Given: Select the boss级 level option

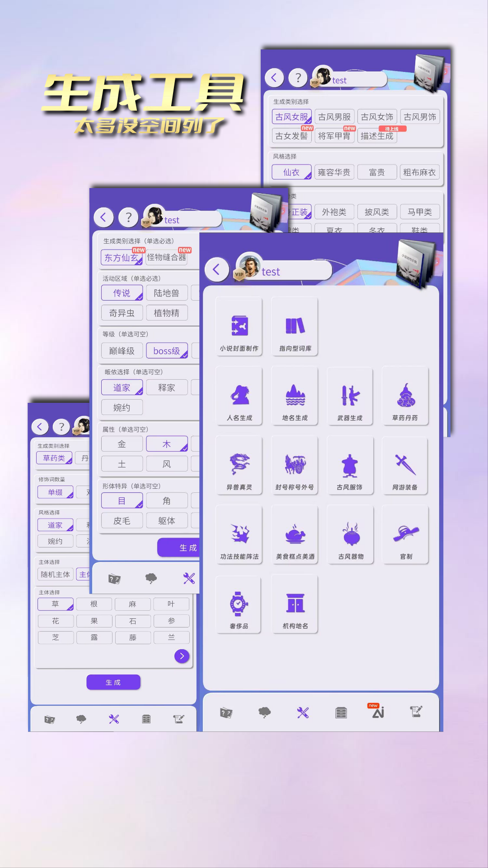Looking at the screenshot, I should point(167,351).
